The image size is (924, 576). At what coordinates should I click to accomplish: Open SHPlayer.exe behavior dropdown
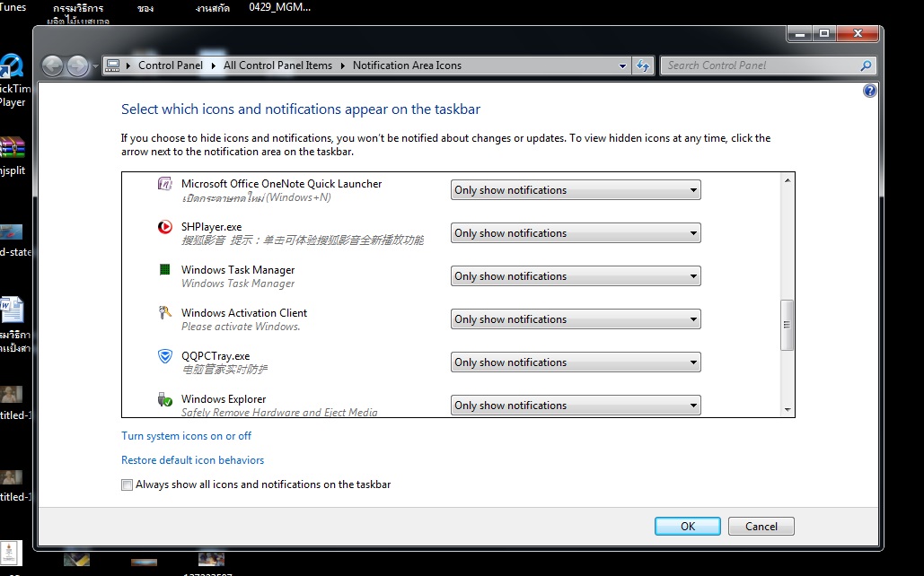(x=576, y=232)
